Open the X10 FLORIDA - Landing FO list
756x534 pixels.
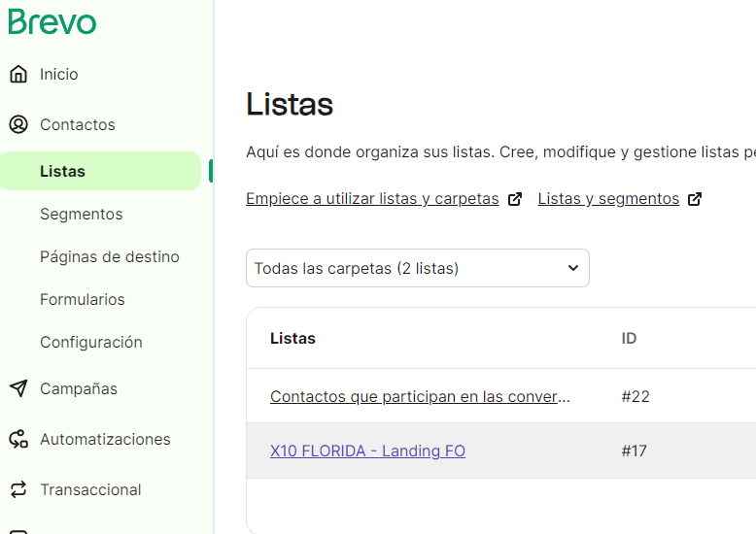(x=367, y=451)
